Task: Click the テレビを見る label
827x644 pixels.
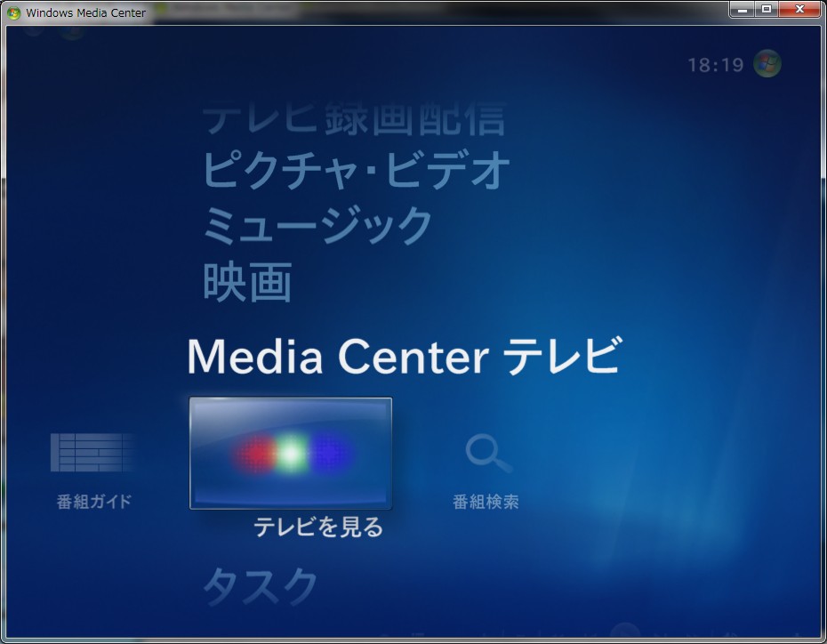Action: click(318, 527)
